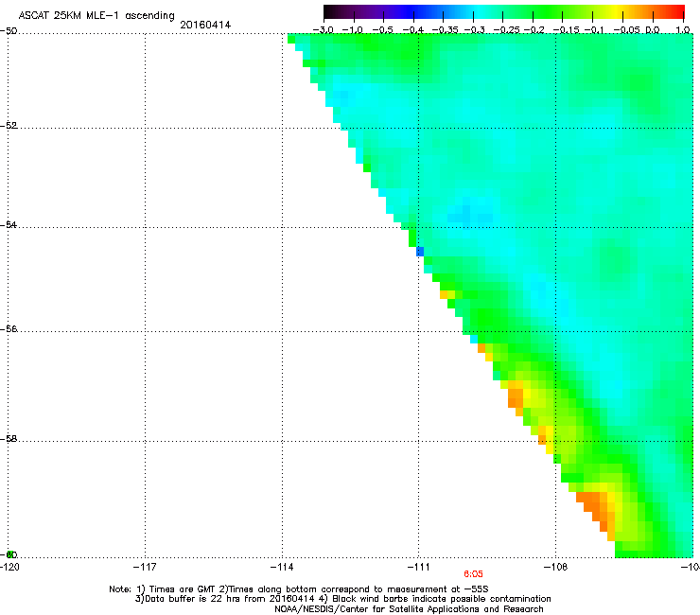
Task: Click the longitude label "-120"
Action: (9, 567)
